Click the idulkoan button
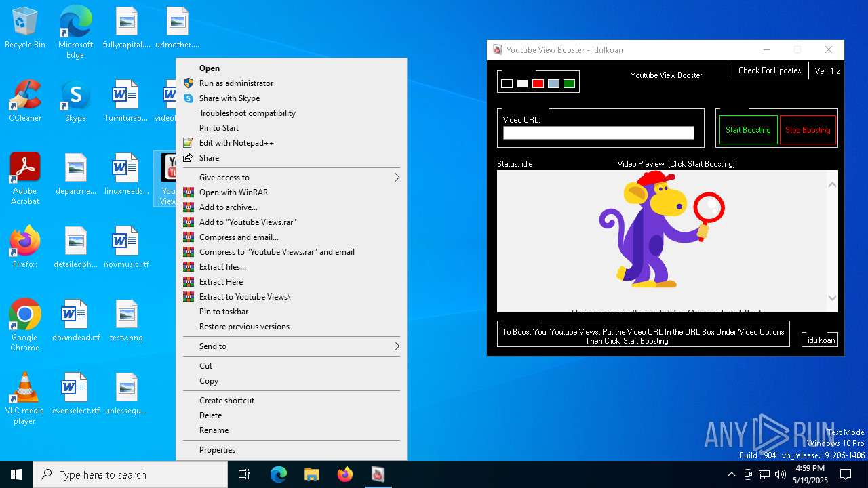 tap(821, 340)
